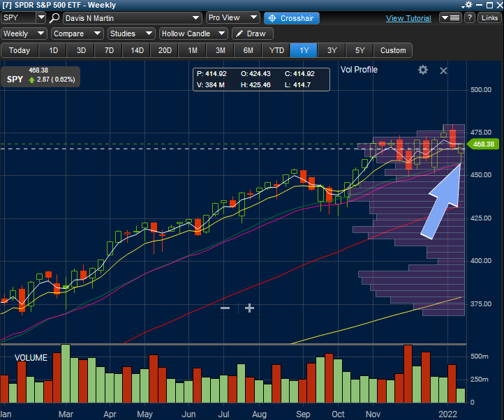Viewport: 504px width, 420px height.
Task: Zoom in with the plus icon
Action: [x=249, y=308]
